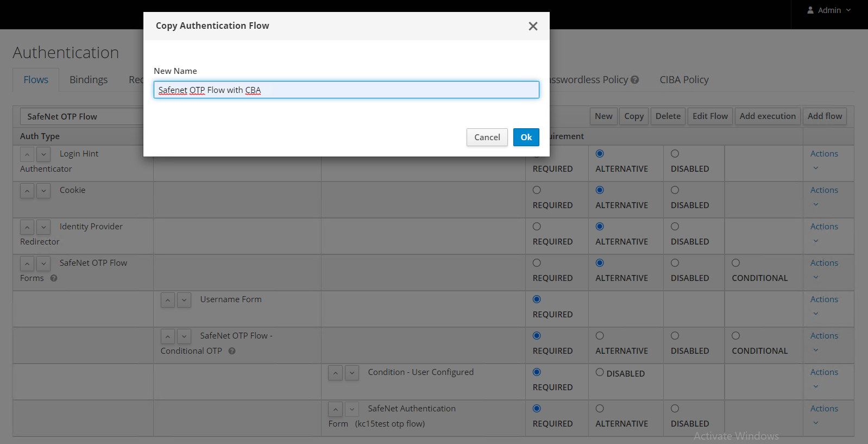The height and width of the screenshot is (444, 868).
Task: Confirm copy with Ok button
Action: [526, 137]
